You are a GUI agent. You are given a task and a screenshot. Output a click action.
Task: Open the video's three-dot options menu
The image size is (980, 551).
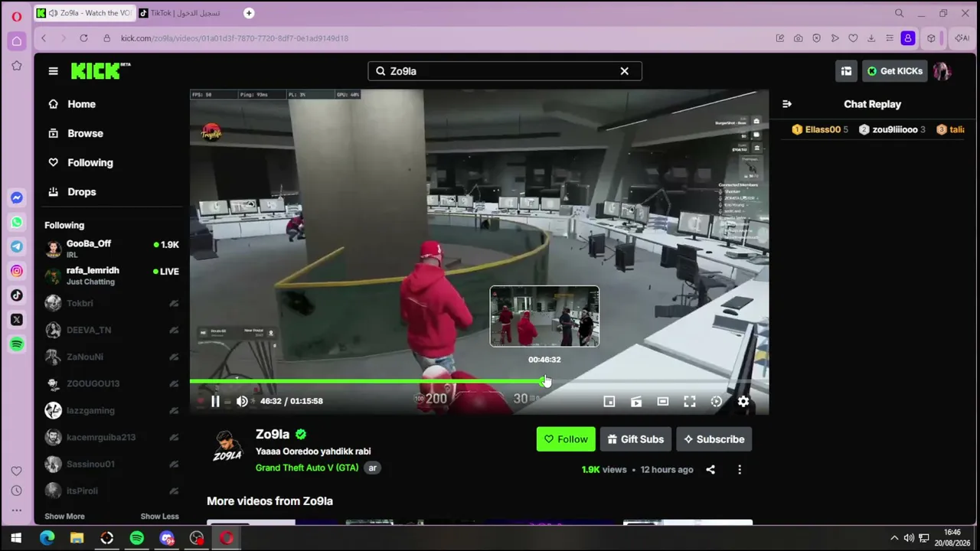tap(740, 470)
